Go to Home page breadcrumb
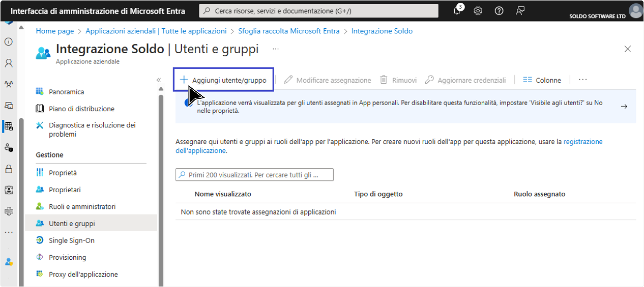Image resolution: width=644 pixels, height=287 pixels. pyautogui.click(x=55, y=31)
